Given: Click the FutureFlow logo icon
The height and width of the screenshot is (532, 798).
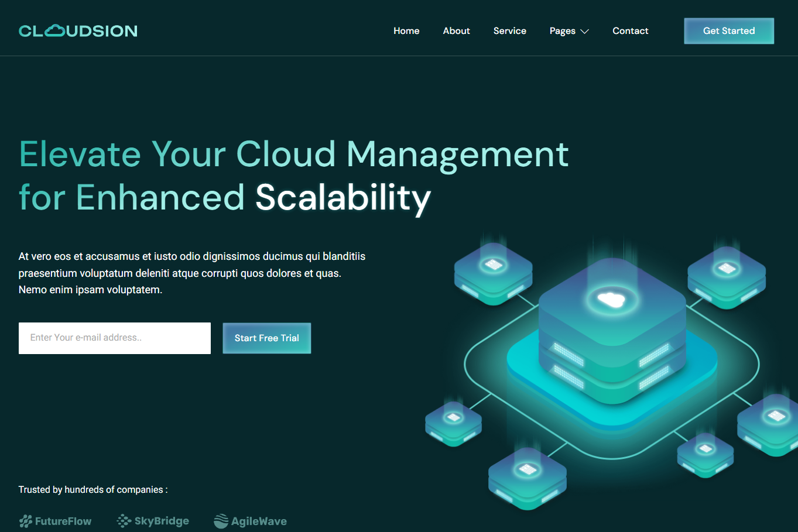Looking at the screenshot, I should pyautogui.click(x=26, y=521).
